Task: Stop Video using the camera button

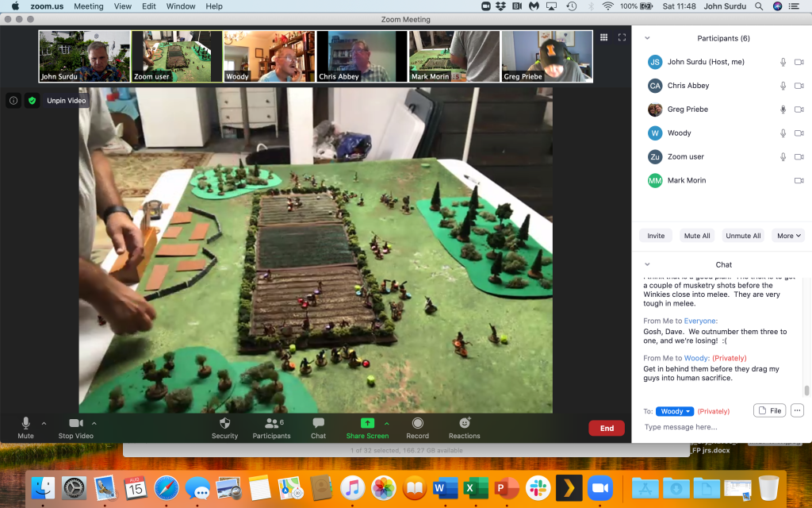Action: (x=75, y=424)
